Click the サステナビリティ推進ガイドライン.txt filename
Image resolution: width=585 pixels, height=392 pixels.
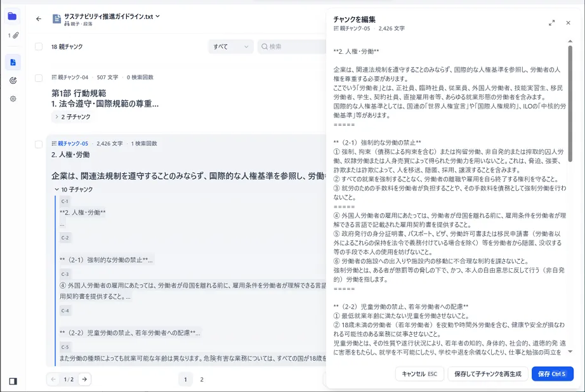pyautogui.click(x=108, y=16)
